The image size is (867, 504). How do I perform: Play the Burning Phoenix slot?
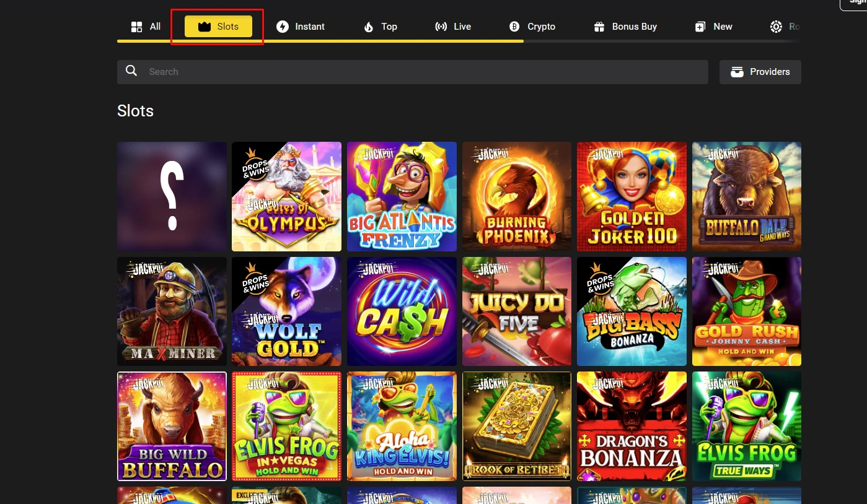click(517, 196)
